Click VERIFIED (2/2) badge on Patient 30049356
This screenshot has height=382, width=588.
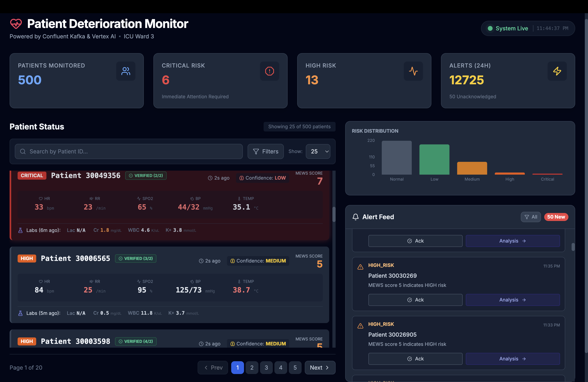146,175
